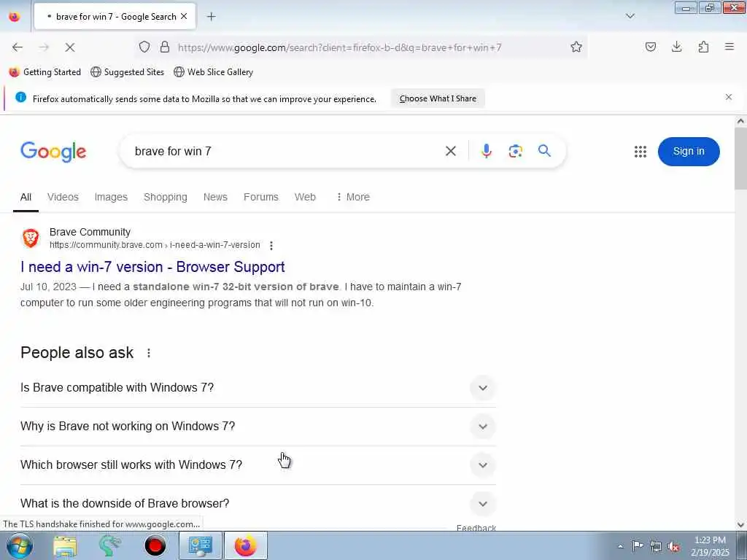
Task: Expand 'What is the downside of Brave browser?'
Action: click(258, 503)
